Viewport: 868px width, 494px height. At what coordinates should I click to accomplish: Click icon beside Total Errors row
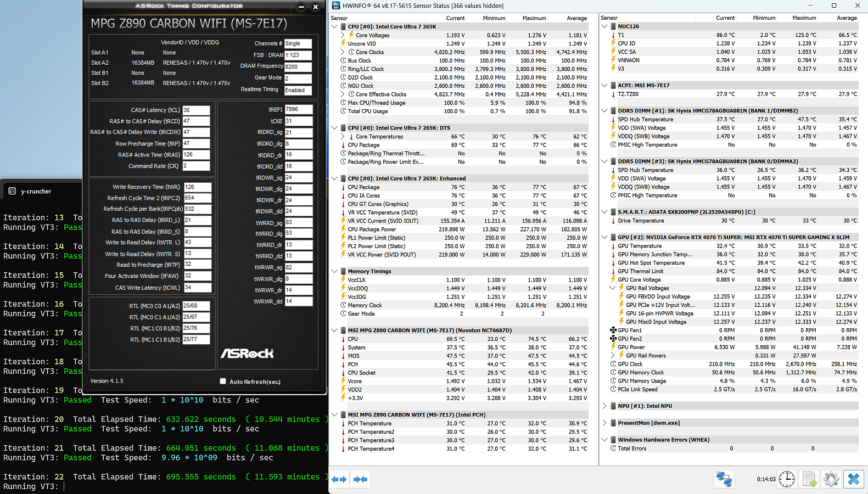click(x=613, y=448)
